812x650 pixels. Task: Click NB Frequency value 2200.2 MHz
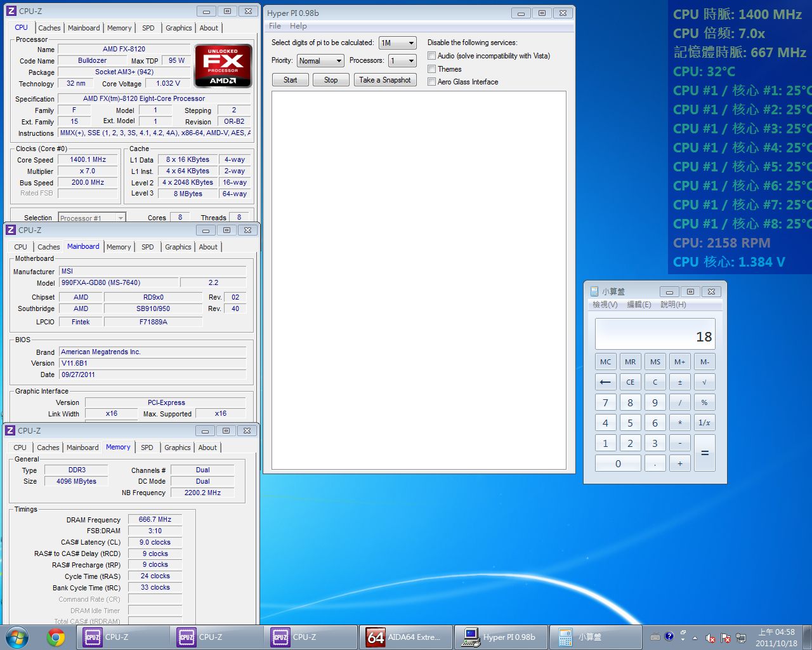(x=202, y=493)
